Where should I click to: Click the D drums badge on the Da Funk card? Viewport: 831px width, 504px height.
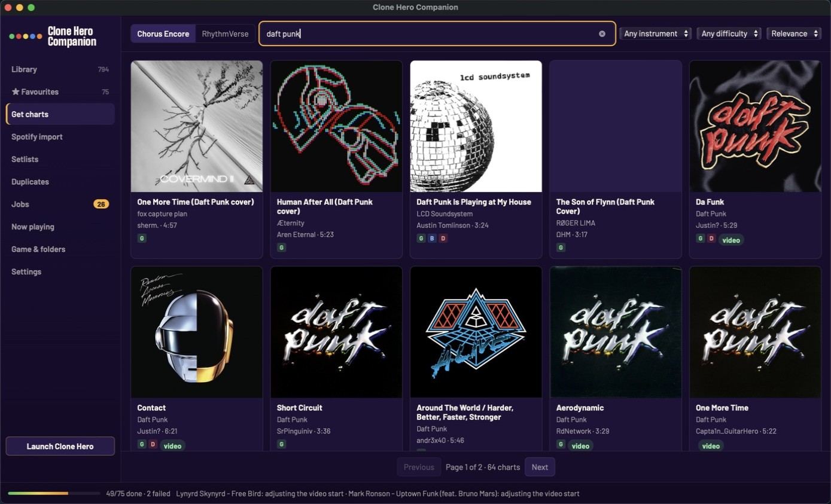711,238
